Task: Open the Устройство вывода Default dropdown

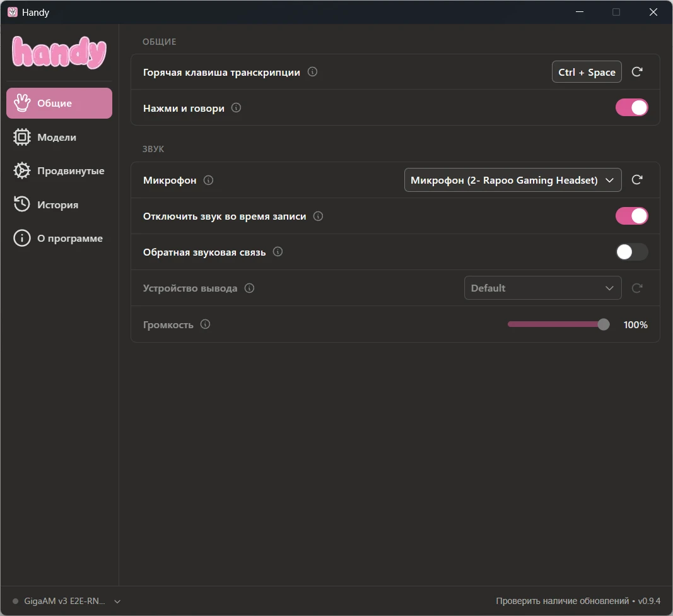Action: coord(543,288)
